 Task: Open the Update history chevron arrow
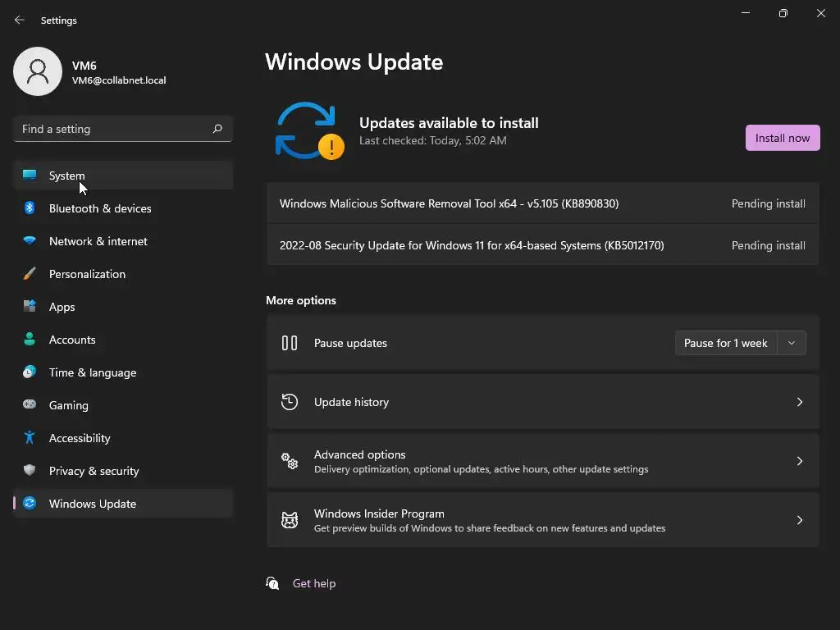coord(799,402)
